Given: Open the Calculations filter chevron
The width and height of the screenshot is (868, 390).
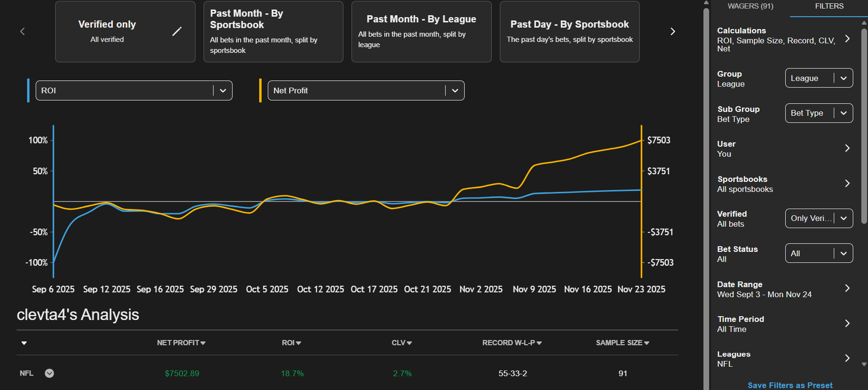Looking at the screenshot, I should coord(847,39).
